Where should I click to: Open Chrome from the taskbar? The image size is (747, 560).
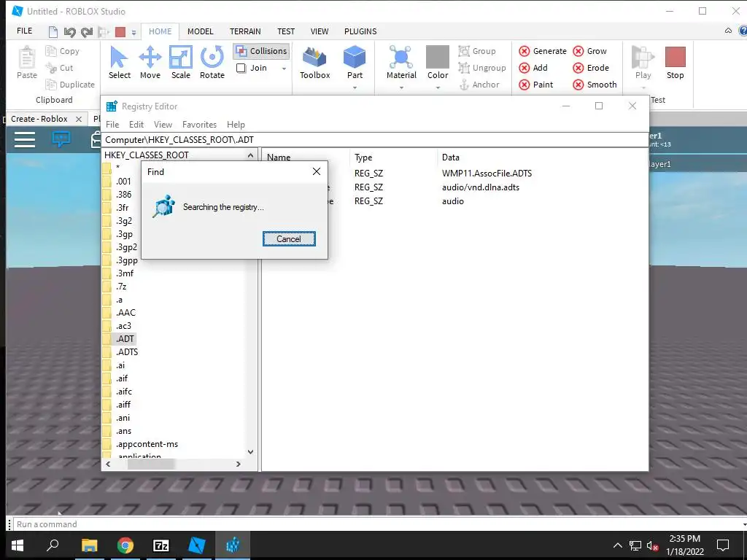click(125, 545)
